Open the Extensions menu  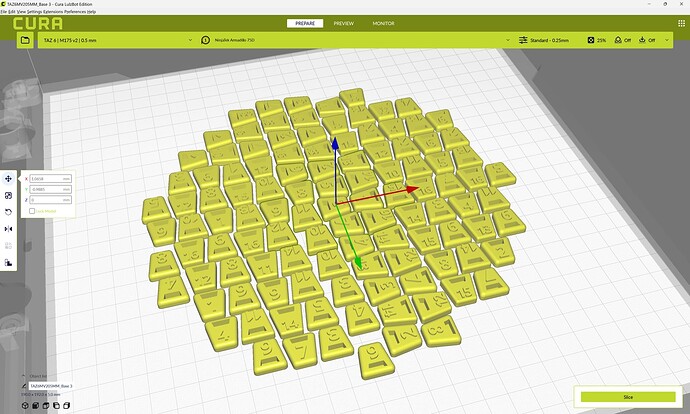pyautogui.click(x=53, y=11)
